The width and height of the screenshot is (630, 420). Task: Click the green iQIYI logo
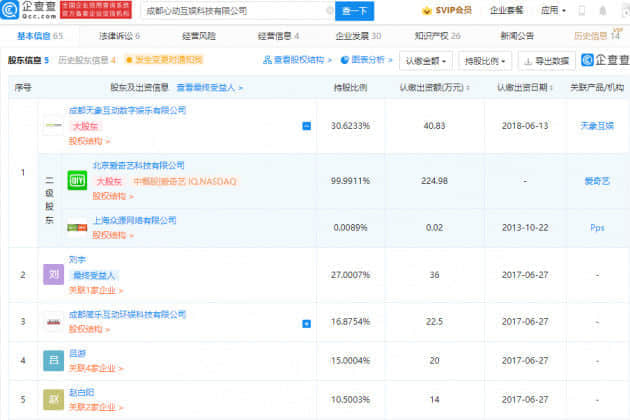(x=77, y=180)
